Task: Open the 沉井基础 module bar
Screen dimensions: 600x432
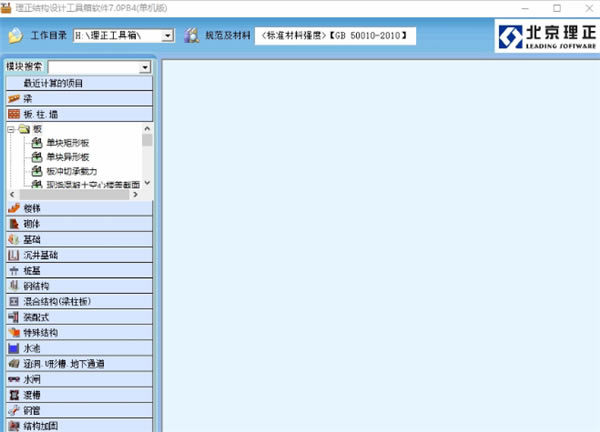Action: 79,255
